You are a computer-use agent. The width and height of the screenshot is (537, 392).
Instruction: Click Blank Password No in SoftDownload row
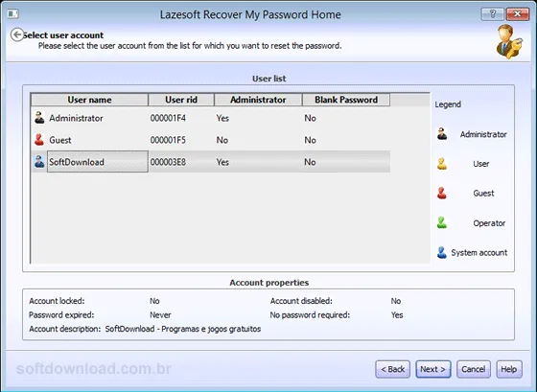(310, 162)
